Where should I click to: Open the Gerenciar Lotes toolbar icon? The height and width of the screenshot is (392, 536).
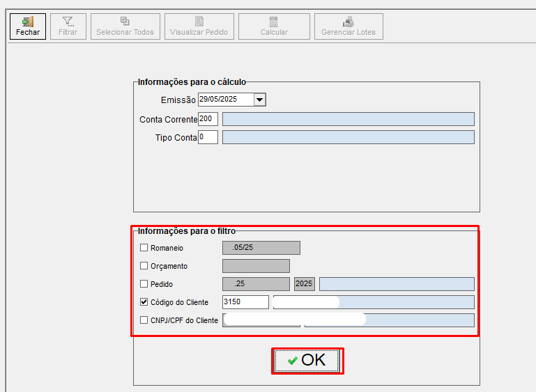click(348, 22)
